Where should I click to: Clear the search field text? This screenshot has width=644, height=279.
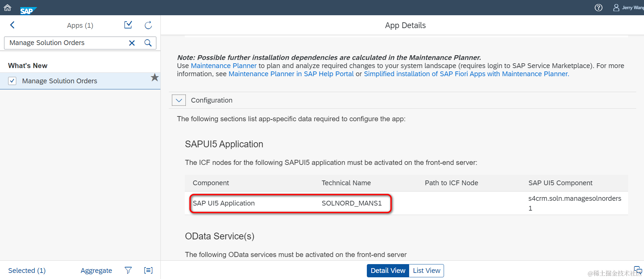(x=132, y=43)
